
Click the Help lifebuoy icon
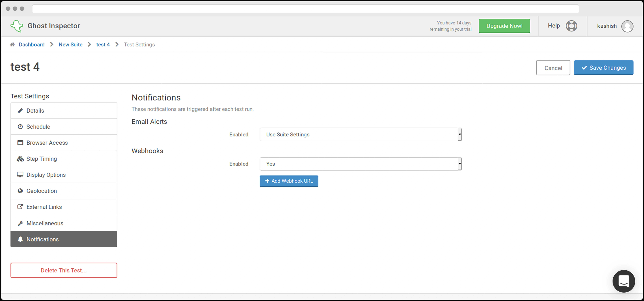coord(571,26)
